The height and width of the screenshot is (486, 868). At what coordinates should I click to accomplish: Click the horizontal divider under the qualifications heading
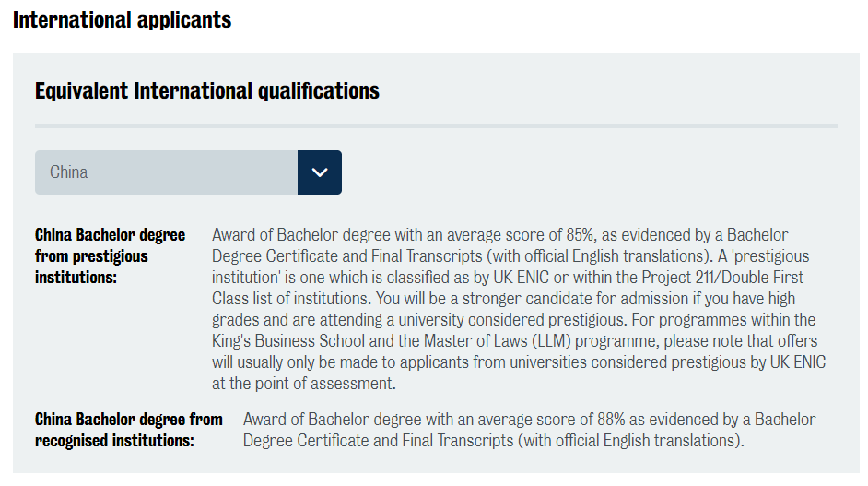pos(436,126)
